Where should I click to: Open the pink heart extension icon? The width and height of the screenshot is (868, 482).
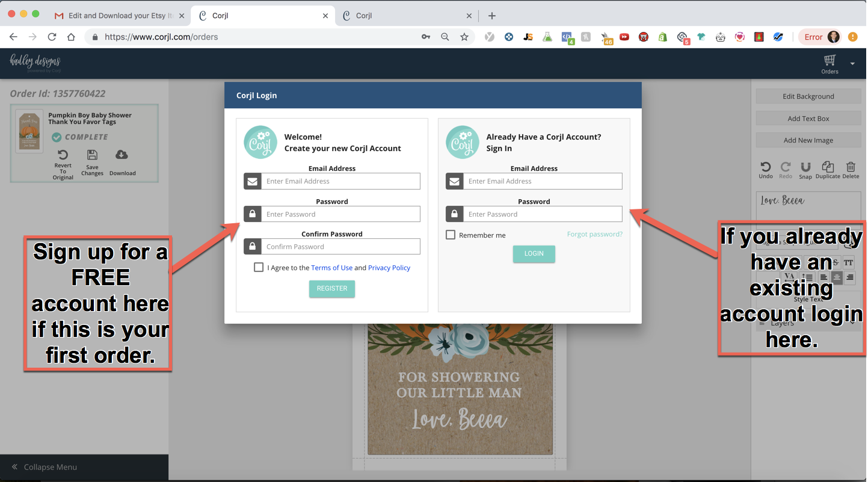tap(740, 37)
